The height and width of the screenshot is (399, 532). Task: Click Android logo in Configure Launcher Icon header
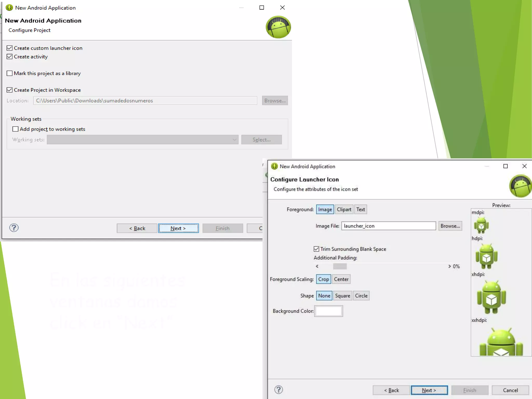coord(520,186)
